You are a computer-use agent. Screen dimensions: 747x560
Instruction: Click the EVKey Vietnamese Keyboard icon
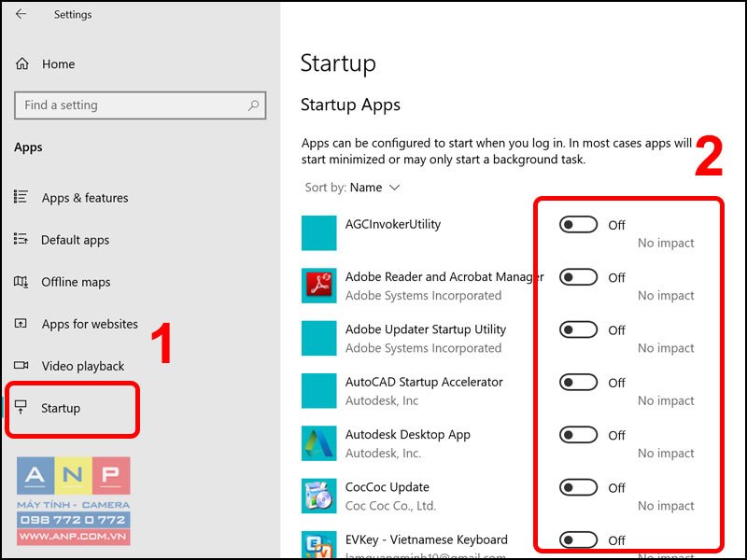click(318, 545)
